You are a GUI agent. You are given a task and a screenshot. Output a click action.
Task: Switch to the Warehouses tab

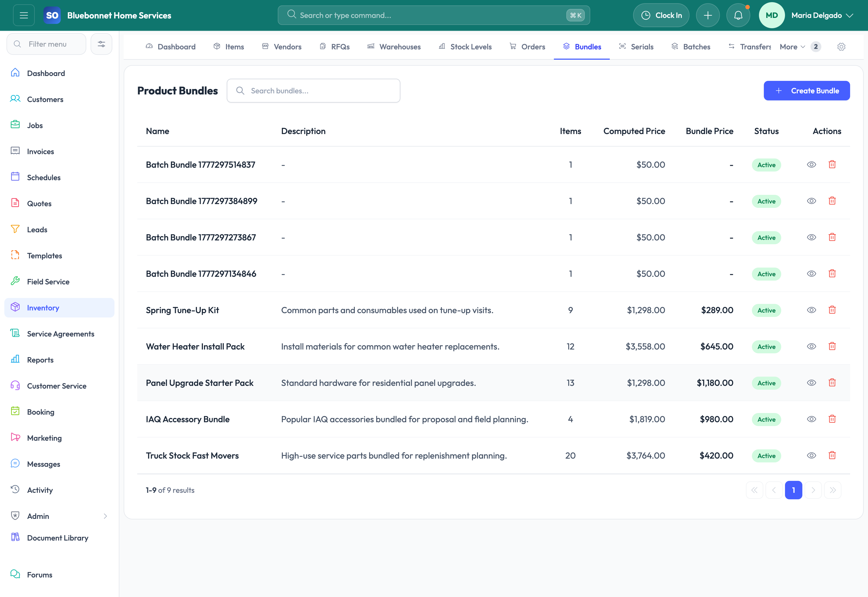394,47
